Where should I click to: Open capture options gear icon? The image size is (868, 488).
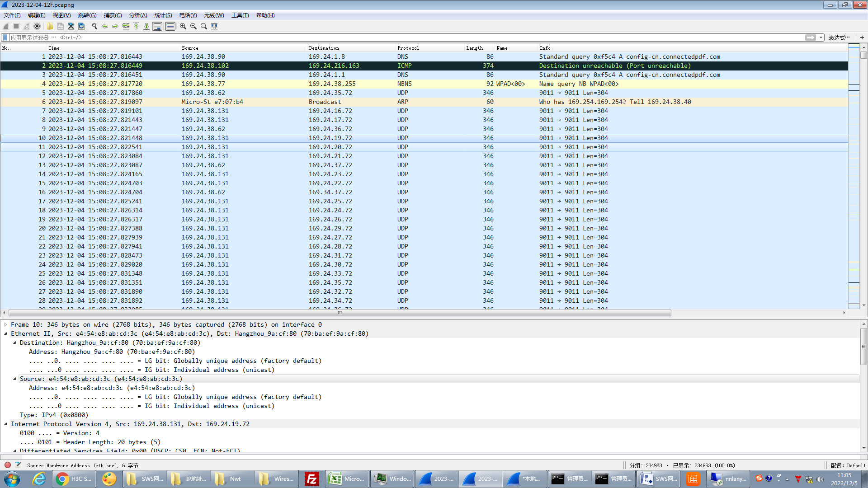37,26
